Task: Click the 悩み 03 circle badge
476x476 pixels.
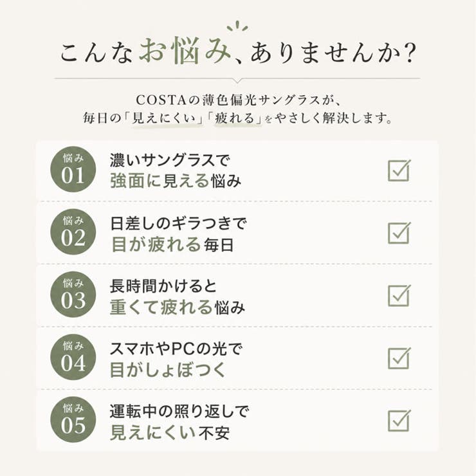Action: (73, 295)
